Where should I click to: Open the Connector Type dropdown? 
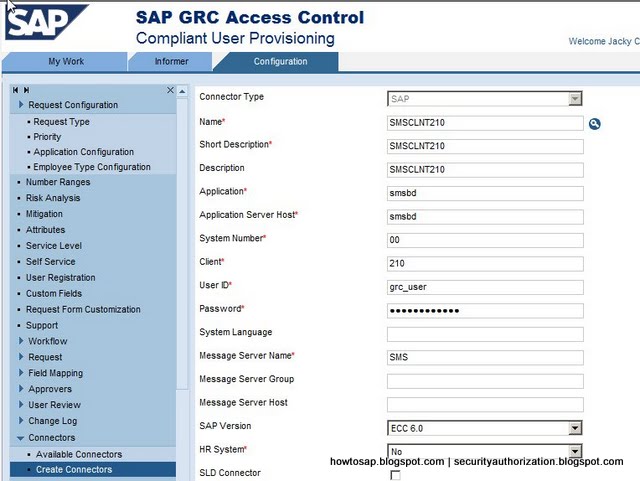(575, 98)
